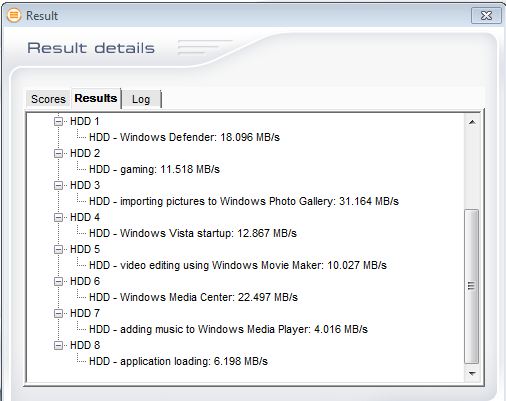This screenshot has height=401, width=506.
Task: Close the Result window
Action: pyautogui.click(x=486, y=15)
